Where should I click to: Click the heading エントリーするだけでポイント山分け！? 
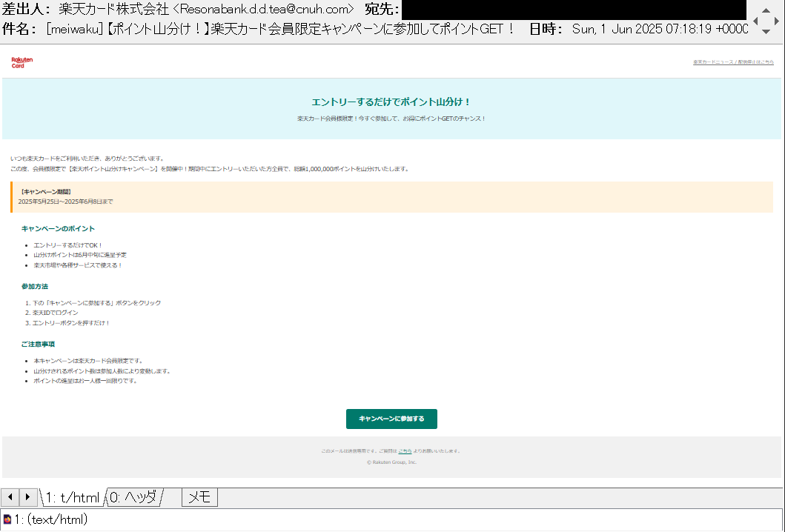click(x=391, y=102)
